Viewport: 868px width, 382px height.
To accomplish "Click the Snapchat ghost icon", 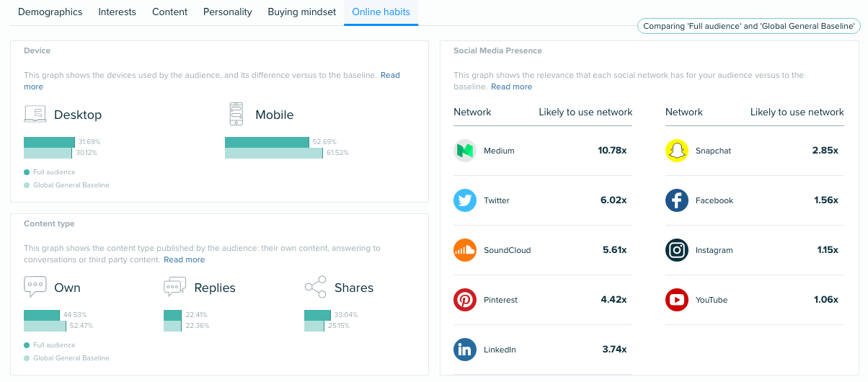I will (677, 151).
